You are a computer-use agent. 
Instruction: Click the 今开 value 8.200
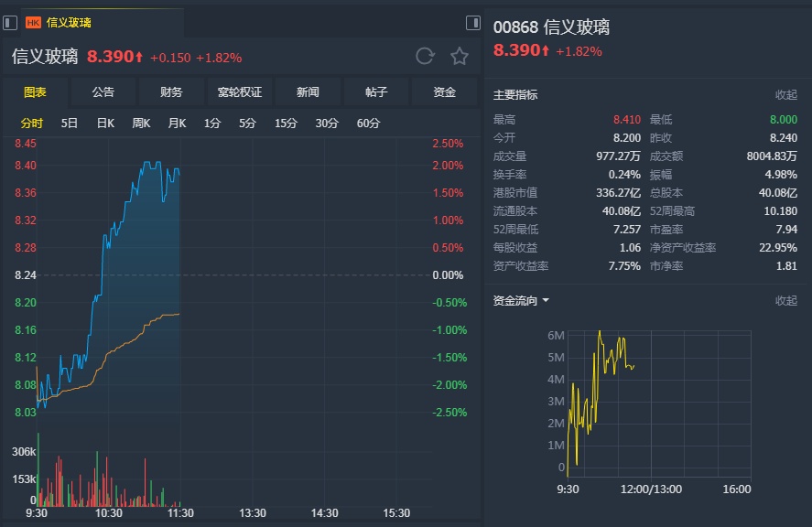click(x=626, y=138)
